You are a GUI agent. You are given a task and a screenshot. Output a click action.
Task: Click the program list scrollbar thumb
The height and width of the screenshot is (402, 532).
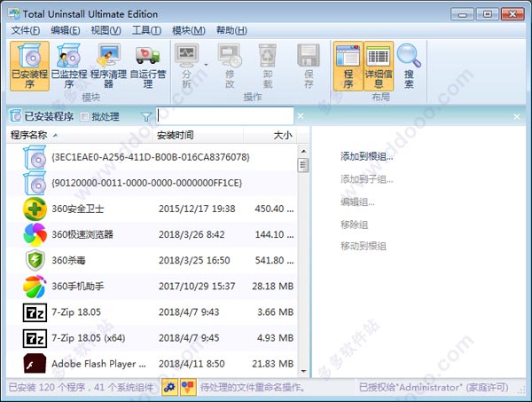(303, 165)
